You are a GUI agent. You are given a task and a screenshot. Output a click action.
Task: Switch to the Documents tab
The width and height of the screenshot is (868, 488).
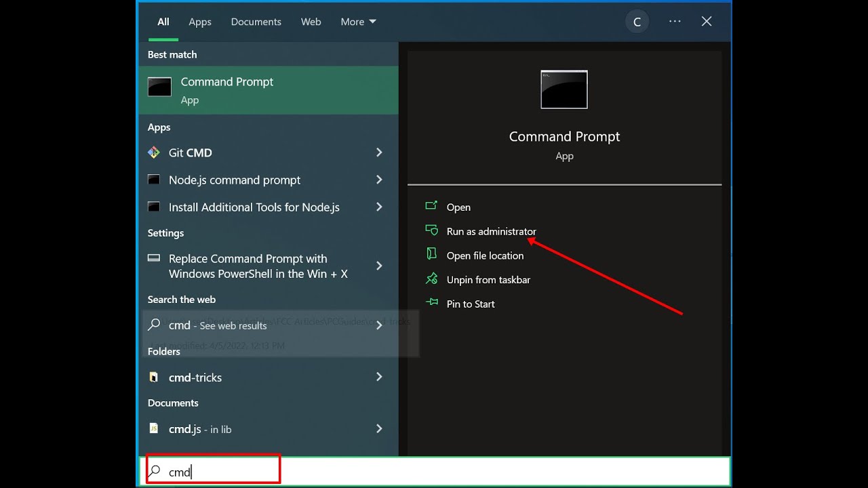[x=256, y=22]
